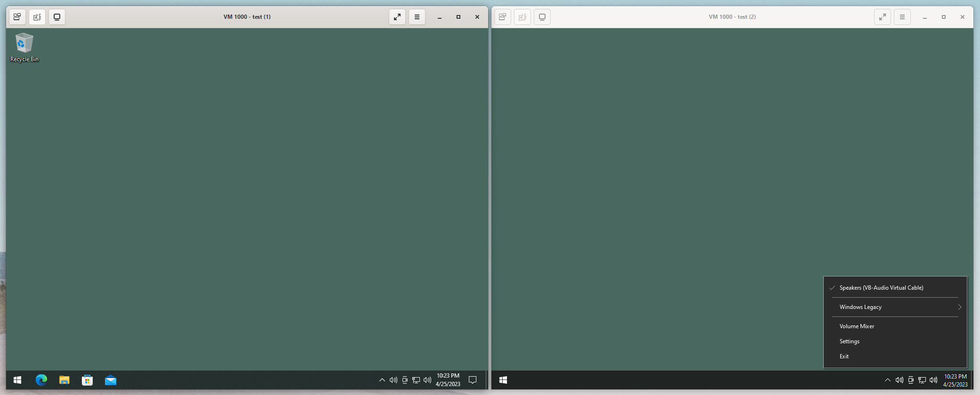Show hidden tray icons in test (2) taskbar

[x=888, y=380]
